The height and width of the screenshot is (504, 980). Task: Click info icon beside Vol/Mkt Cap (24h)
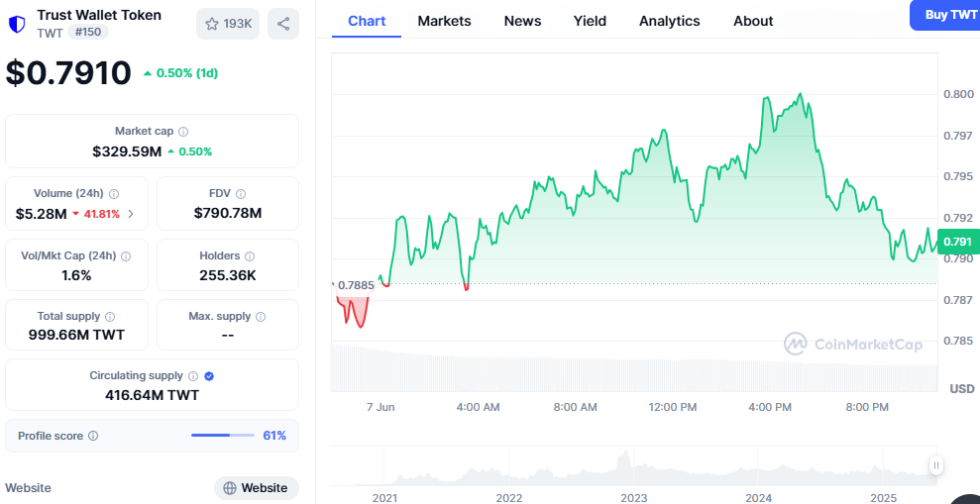pyautogui.click(x=126, y=256)
